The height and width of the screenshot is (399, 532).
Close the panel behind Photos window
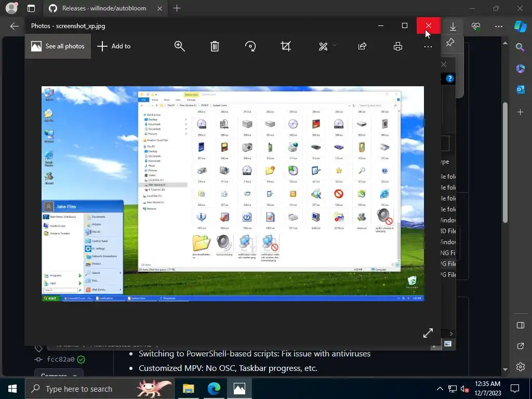[444, 64]
